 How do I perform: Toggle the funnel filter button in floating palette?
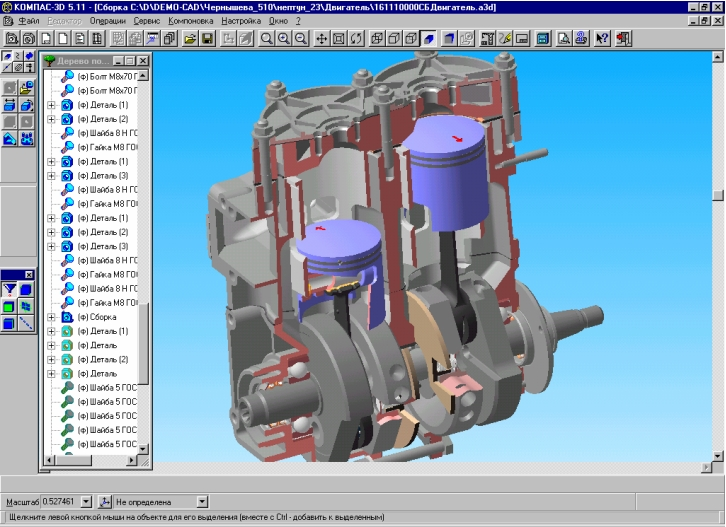pos(9,290)
